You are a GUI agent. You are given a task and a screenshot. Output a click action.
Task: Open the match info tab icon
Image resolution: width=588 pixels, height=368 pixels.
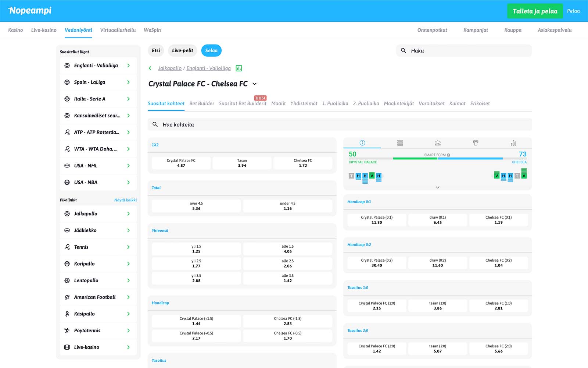click(362, 143)
